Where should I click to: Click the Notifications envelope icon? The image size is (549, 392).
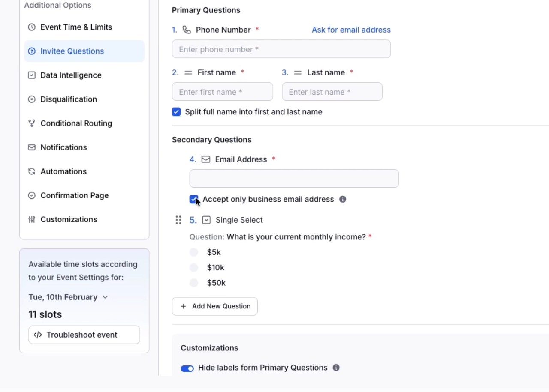(32, 147)
